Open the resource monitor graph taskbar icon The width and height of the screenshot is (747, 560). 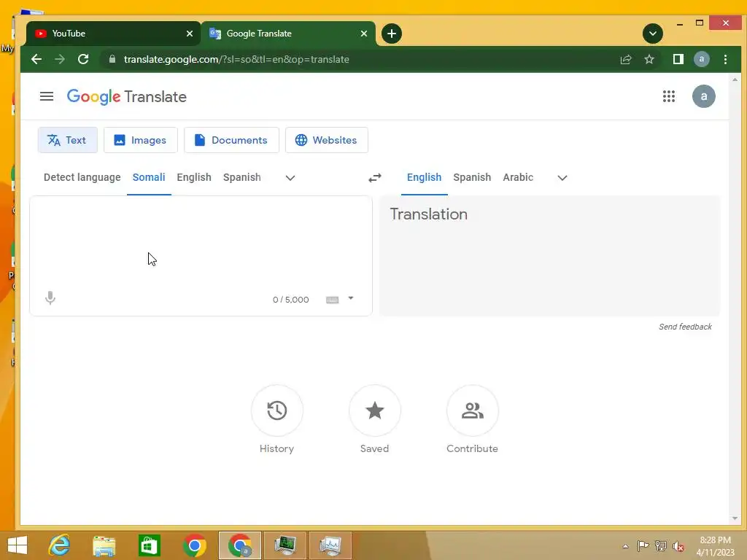pyautogui.click(x=330, y=545)
